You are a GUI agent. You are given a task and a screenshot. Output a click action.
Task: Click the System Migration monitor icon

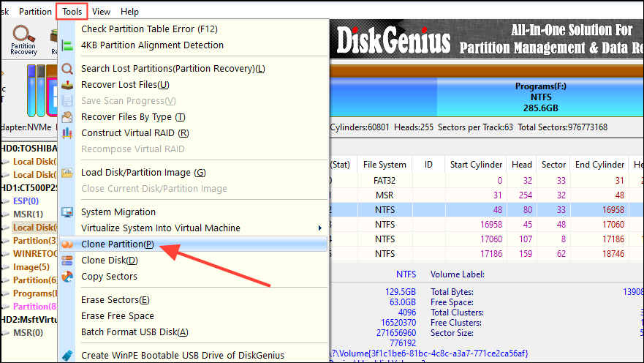(67, 212)
